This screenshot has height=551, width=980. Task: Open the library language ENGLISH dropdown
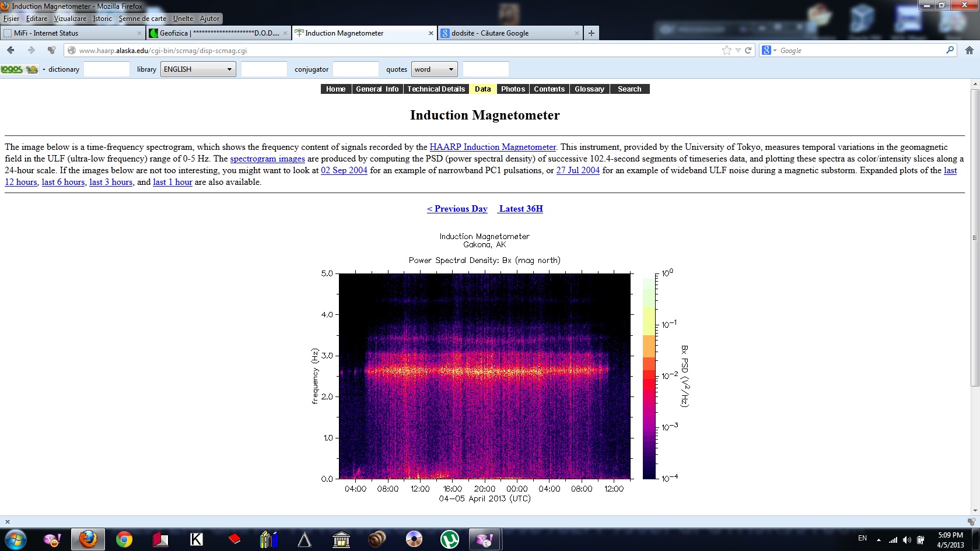(198, 69)
